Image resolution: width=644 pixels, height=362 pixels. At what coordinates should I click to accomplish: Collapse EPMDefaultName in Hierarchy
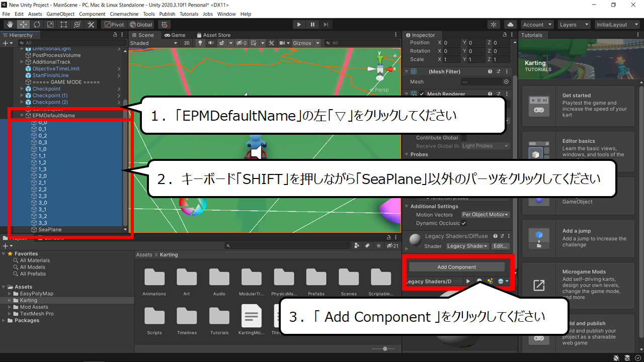coord(22,116)
